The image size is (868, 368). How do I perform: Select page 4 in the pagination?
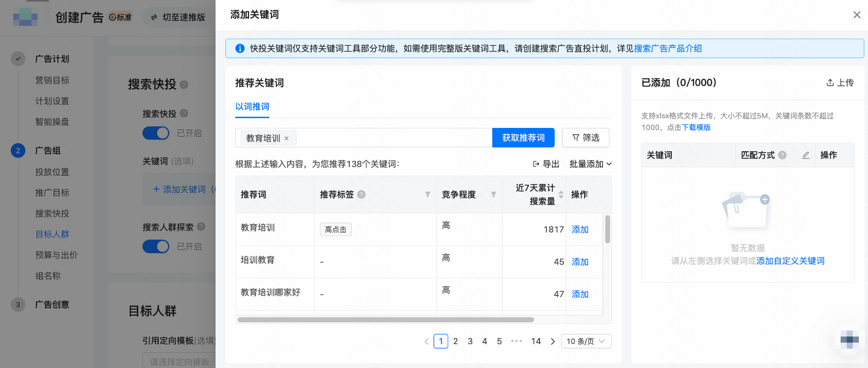click(x=485, y=341)
